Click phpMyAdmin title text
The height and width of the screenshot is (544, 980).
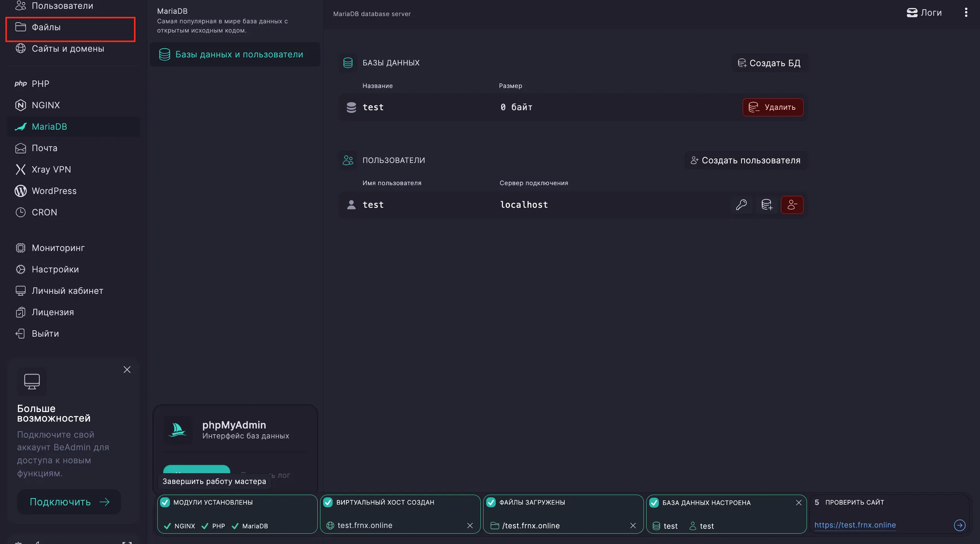click(x=234, y=425)
